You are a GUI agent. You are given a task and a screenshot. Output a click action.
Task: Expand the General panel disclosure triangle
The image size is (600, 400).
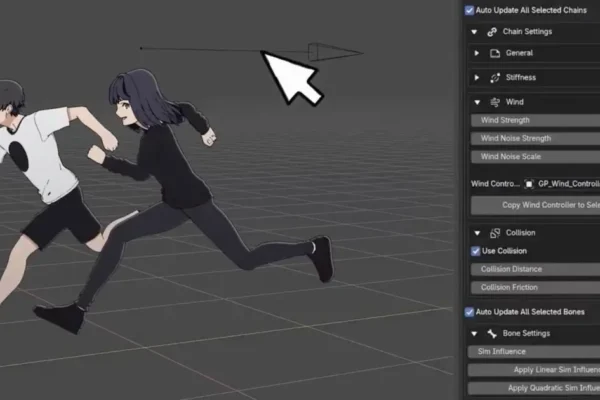click(477, 52)
